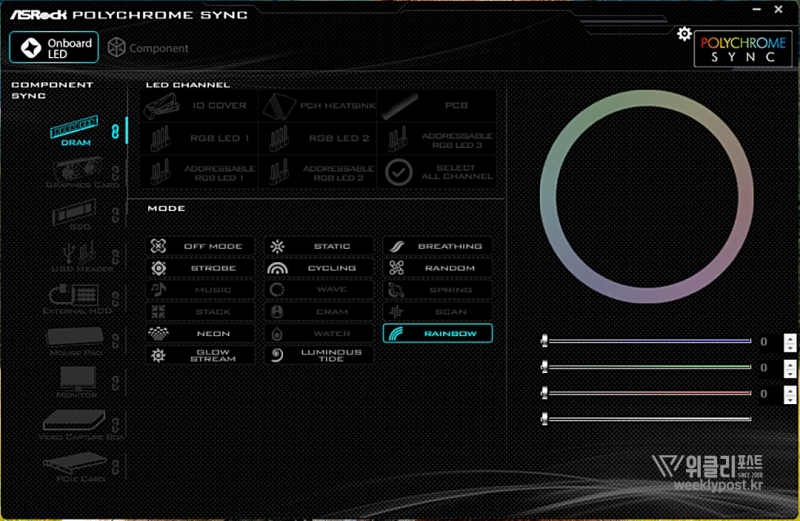Set lighting to Wave mode
Viewport: 800px width, 521px height.
coord(319,289)
